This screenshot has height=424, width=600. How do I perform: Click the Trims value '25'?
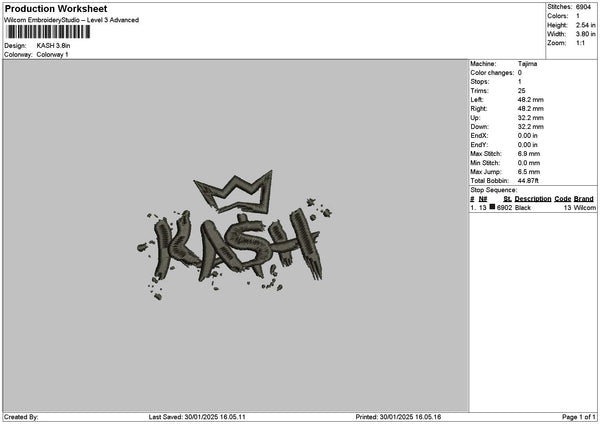(x=521, y=91)
